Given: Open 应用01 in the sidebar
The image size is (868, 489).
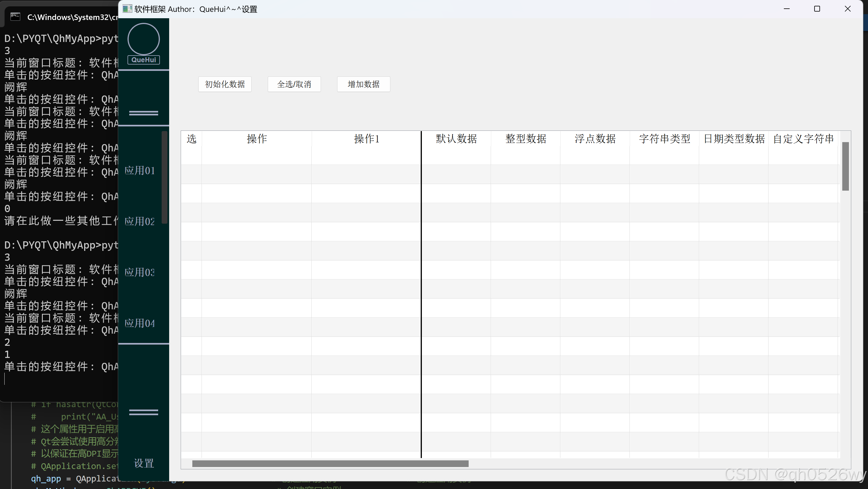Looking at the screenshot, I should click(x=140, y=170).
